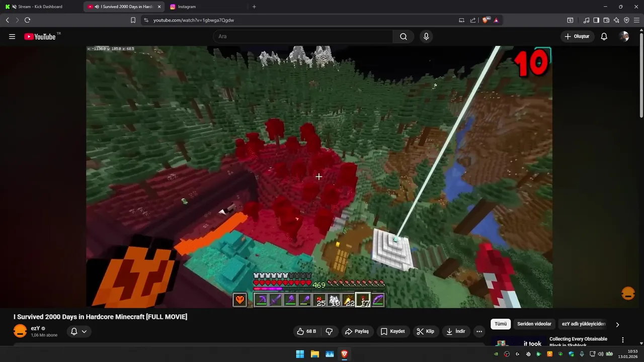Select the Seriden videolar chip

coord(534,324)
